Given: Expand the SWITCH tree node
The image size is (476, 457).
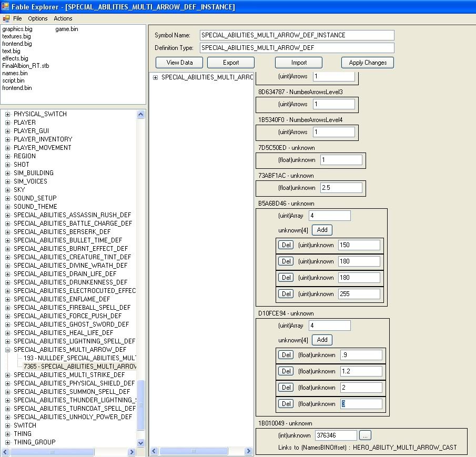Looking at the screenshot, I should tap(7, 425).
